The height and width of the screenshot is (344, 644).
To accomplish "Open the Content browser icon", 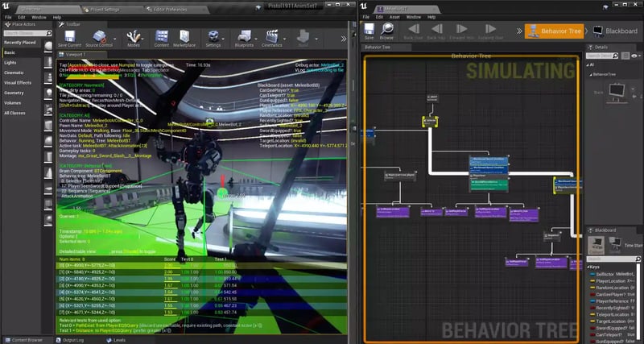I will 162,37.
